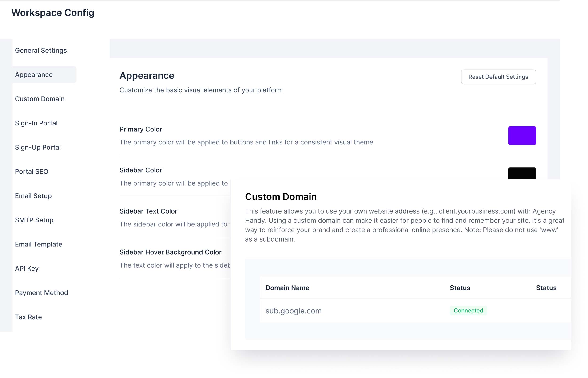Click the green Connected status badge

click(468, 311)
